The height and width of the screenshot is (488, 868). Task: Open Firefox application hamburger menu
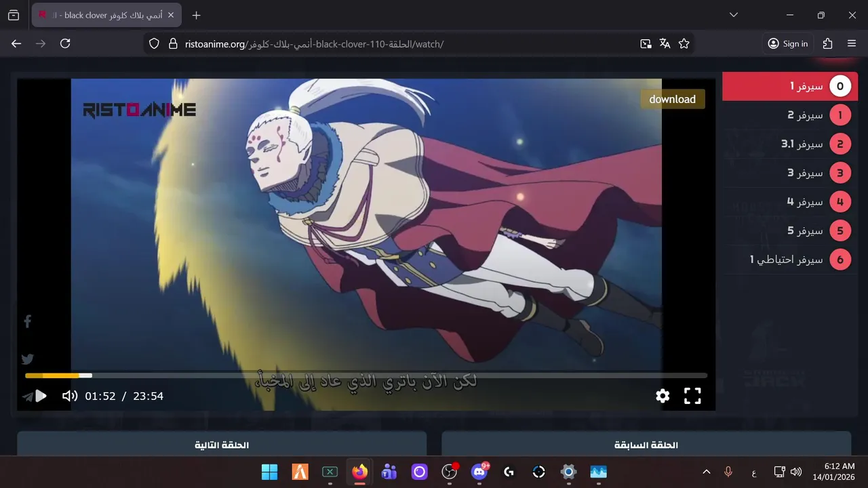click(852, 43)
